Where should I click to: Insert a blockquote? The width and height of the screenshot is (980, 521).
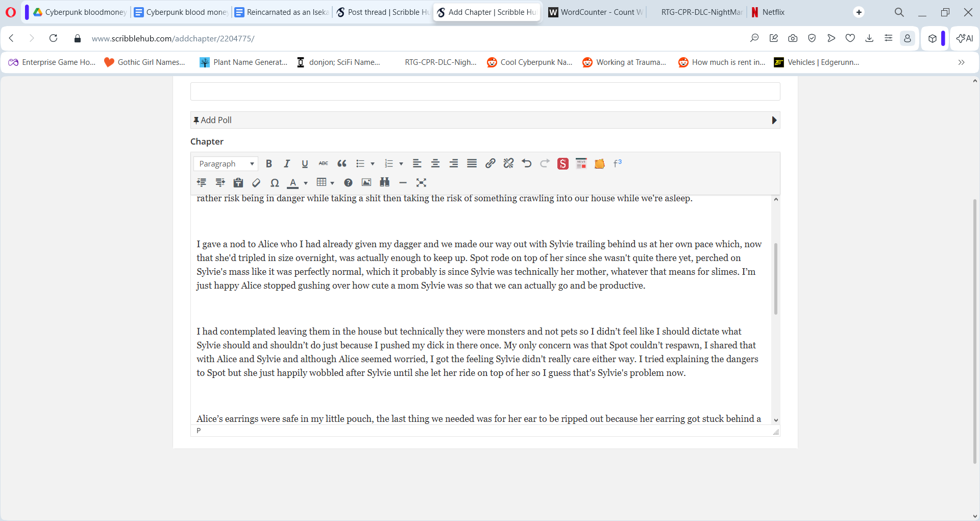pos(342,163)
